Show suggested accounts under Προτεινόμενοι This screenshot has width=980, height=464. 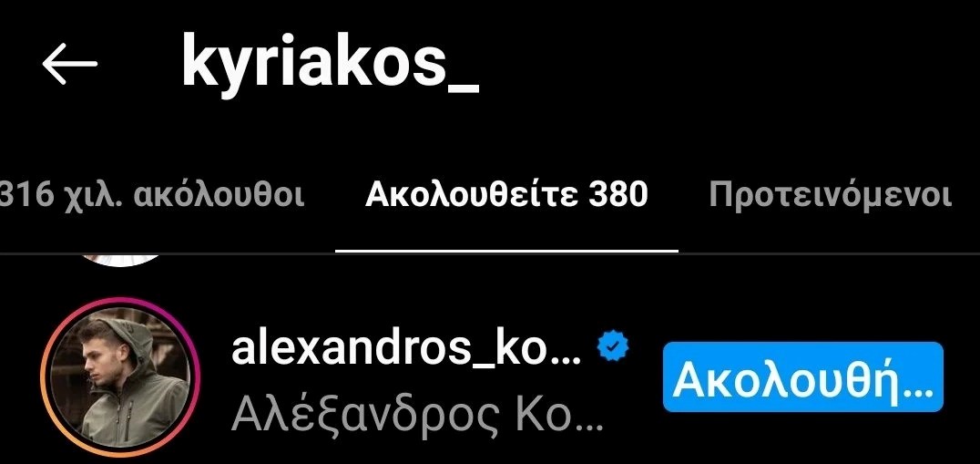pos(831,195)
